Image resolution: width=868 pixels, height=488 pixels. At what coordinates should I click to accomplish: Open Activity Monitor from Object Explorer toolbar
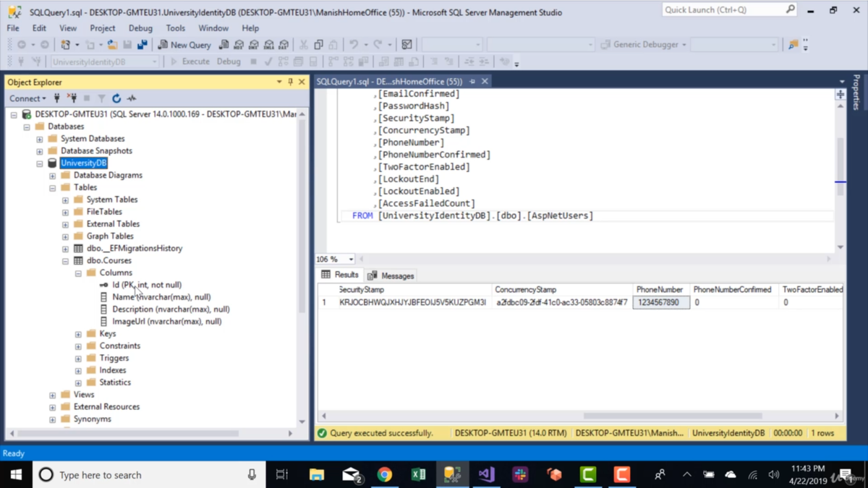[132, 98]
